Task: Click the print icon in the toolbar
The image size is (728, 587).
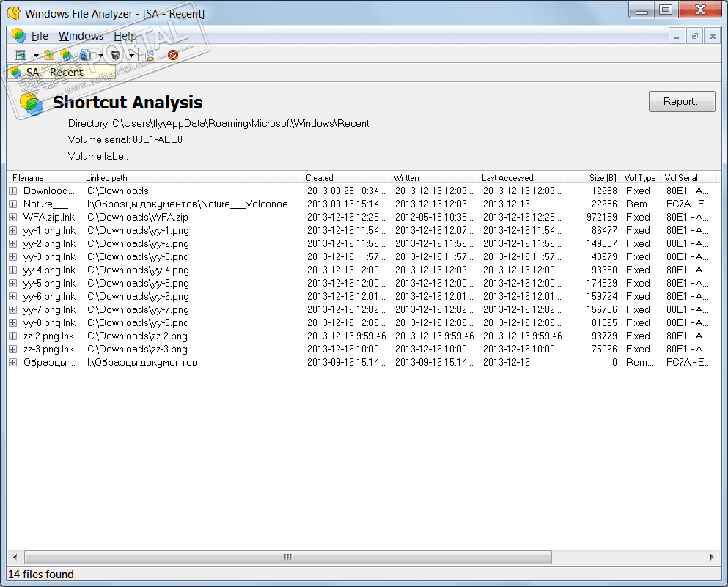Action: click(150, 55)
